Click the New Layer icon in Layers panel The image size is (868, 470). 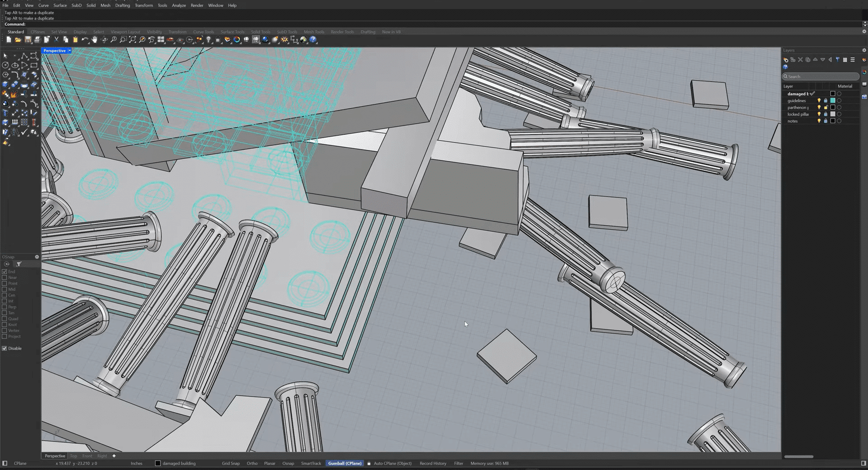[786, 60]
